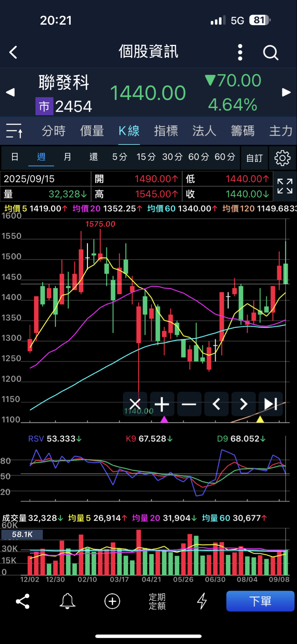Switch to previous stock with left triangle

[10, 92]
